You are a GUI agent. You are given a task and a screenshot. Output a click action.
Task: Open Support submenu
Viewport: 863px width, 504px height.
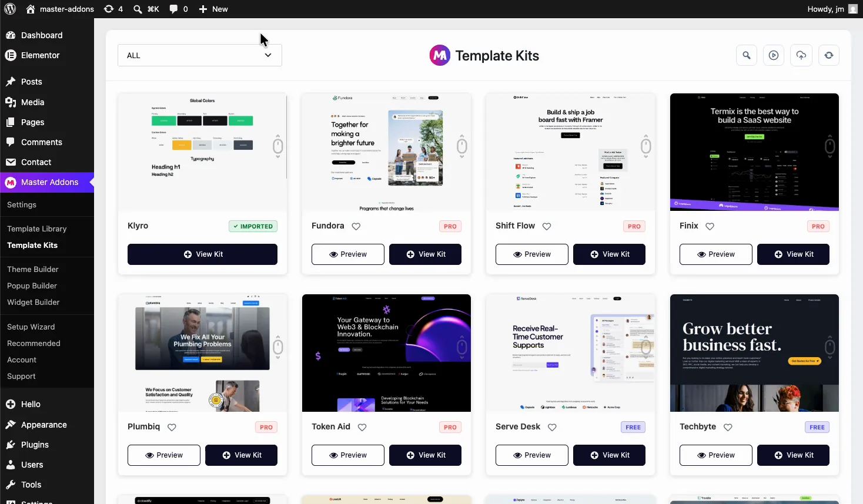pos(21,376)
